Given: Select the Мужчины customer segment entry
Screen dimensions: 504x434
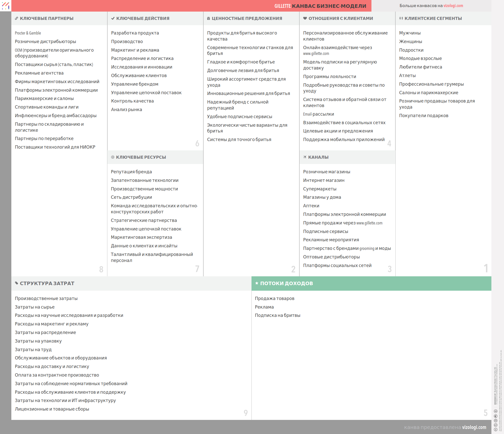Looking at the screenshot, I should [410, 33].
